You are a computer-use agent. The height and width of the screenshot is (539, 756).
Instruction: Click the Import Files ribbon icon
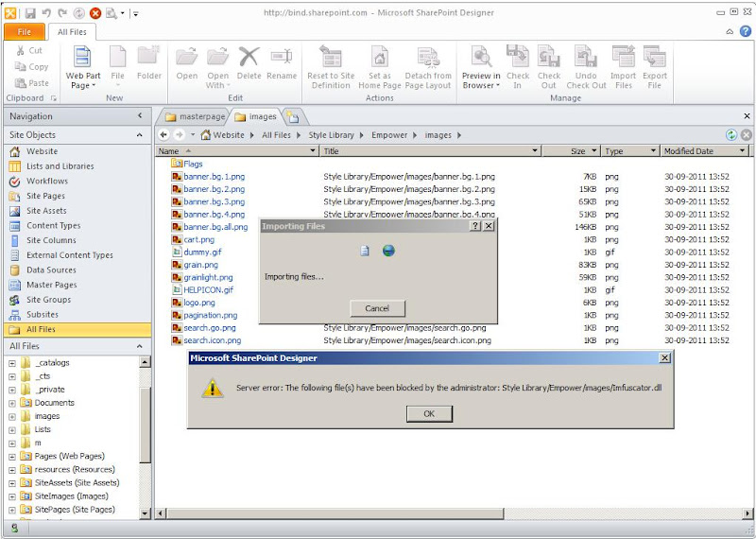[x=623, y=56]
